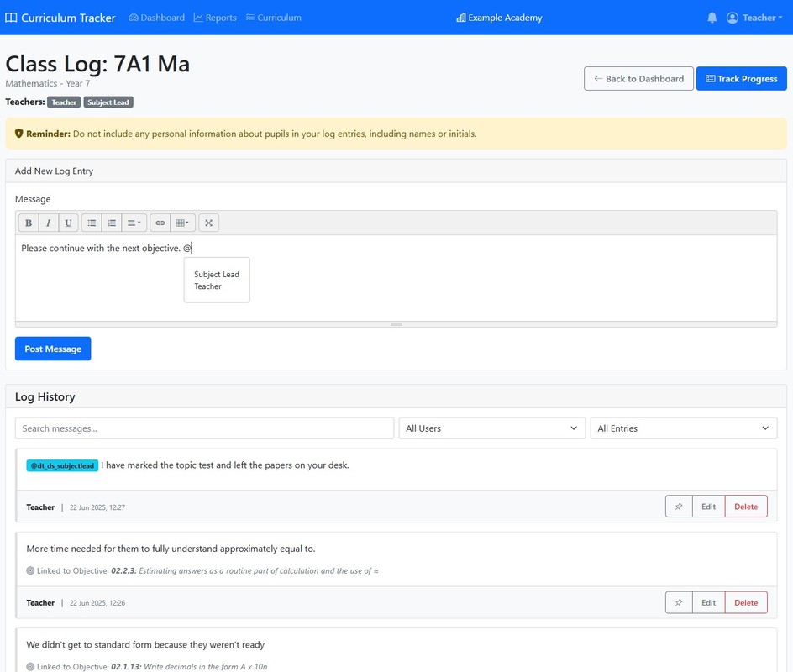Edit the topic test papers log entry
This screenshot has width=793, height=672.
(708, 507)
